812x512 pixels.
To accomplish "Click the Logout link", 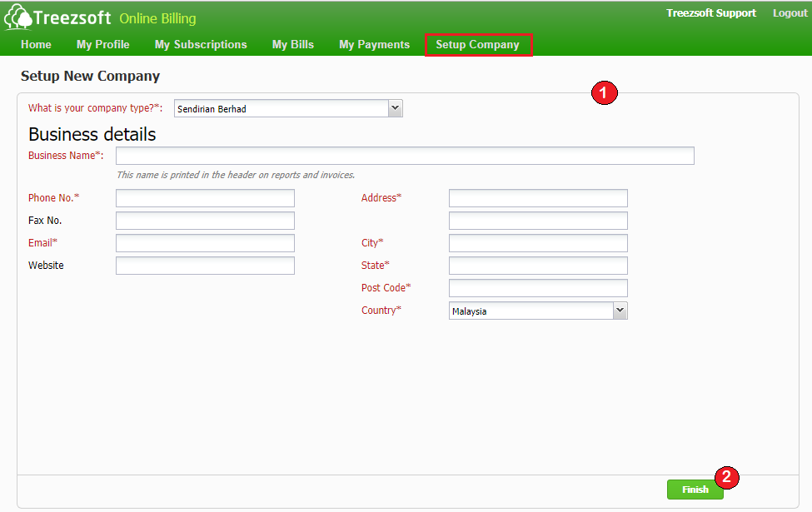I will 790,13.
